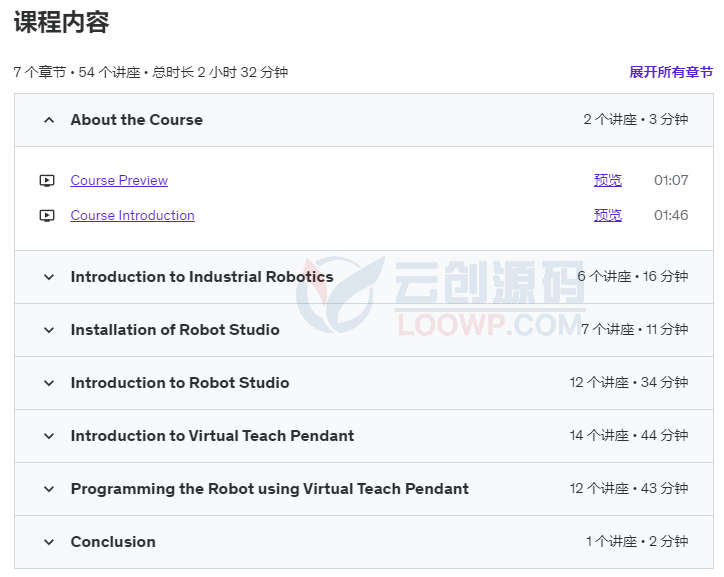Click the '14 个讲座 • 44 分钟' label
This screenshot has height=577, width=724.
[629, 436]
